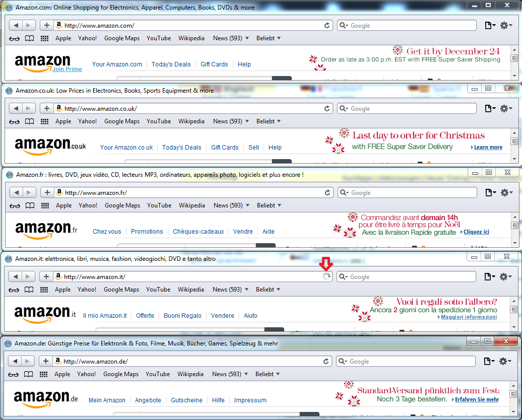
Task: Click Learn more link on amazon.co.uk banner
Action: coord(488,148)
